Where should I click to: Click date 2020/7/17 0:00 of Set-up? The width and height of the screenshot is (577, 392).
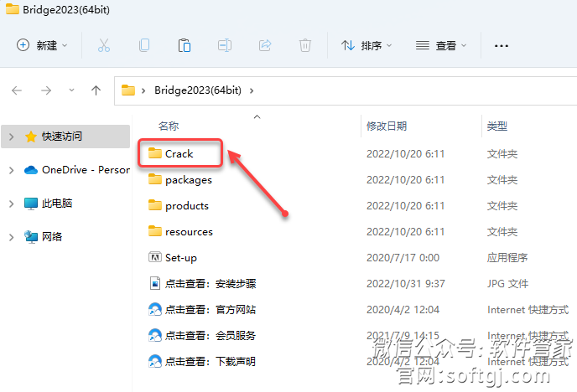(403, 257)
